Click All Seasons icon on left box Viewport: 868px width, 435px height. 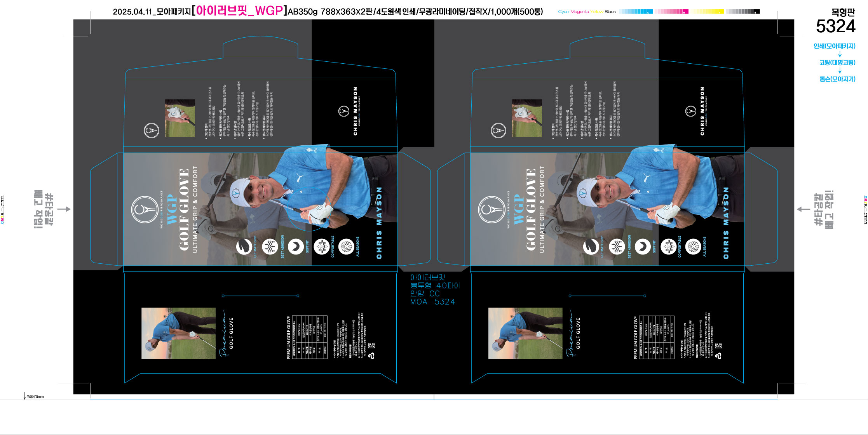(x=346, y=247)
